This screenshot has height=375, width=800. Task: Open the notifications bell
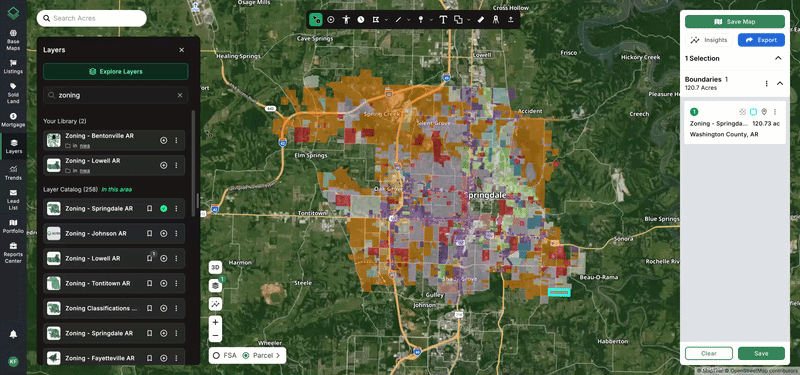pos(13,334)
